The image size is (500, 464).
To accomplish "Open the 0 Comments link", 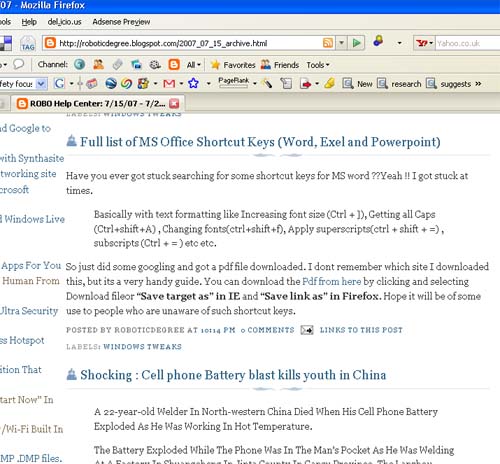I will [267, 330].
